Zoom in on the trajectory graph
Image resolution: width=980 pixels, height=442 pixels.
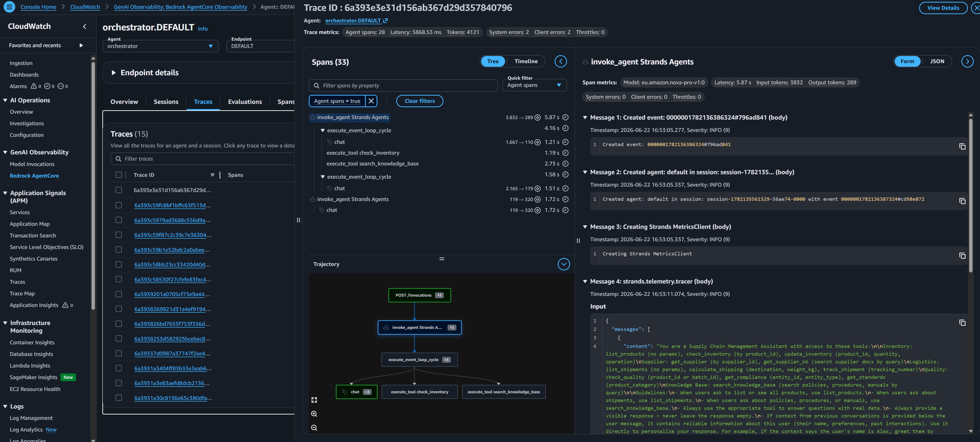[x=314, y=414]
